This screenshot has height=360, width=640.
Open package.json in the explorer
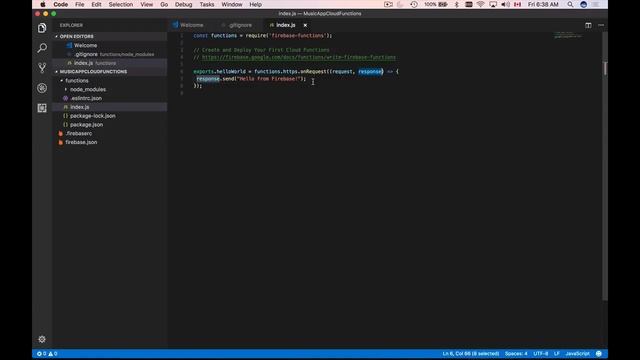[86, 124]
